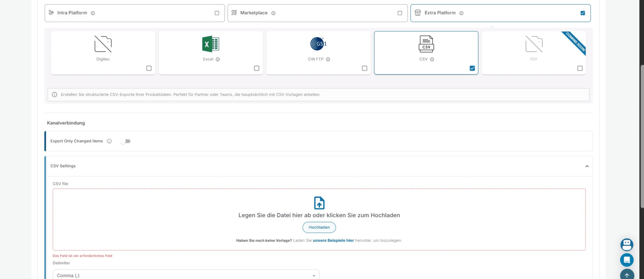The height and width of the screenshot is (279, 644).
Task: Click the 'PDF' card label
Action: tap(534, 59)
